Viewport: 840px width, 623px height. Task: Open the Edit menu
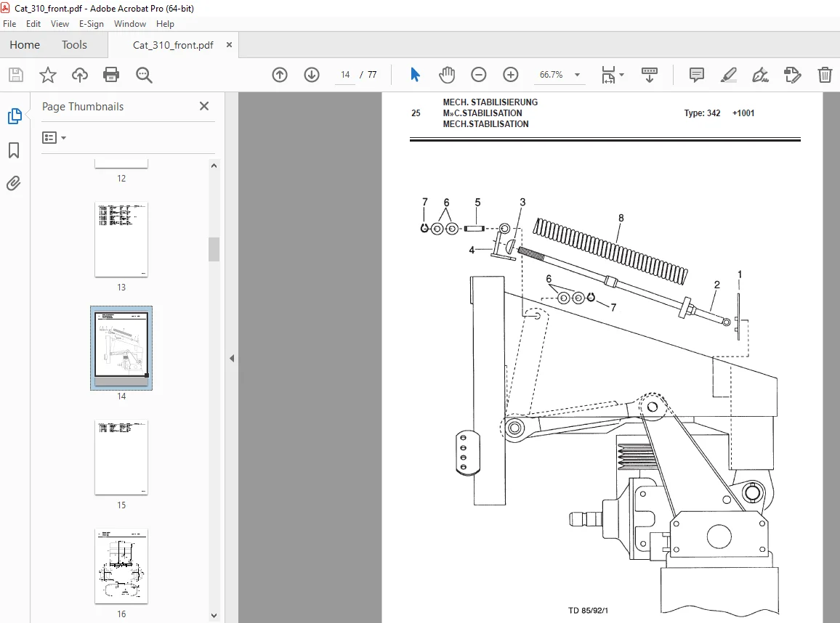[x=33, y=24]
